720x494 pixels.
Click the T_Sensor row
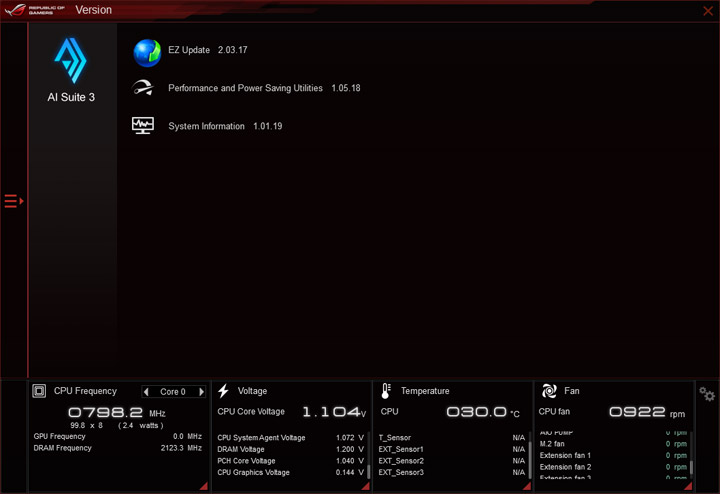tap(452, 438)
